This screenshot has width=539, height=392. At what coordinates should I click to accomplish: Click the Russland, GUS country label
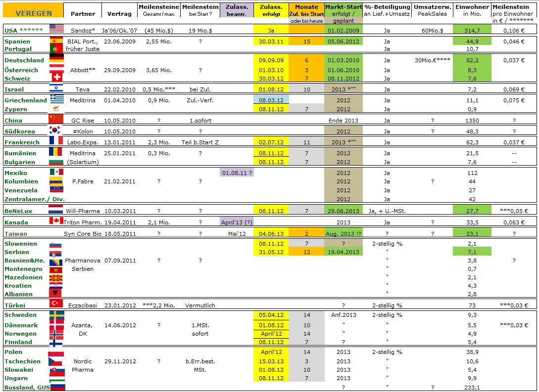pos(27,387)
